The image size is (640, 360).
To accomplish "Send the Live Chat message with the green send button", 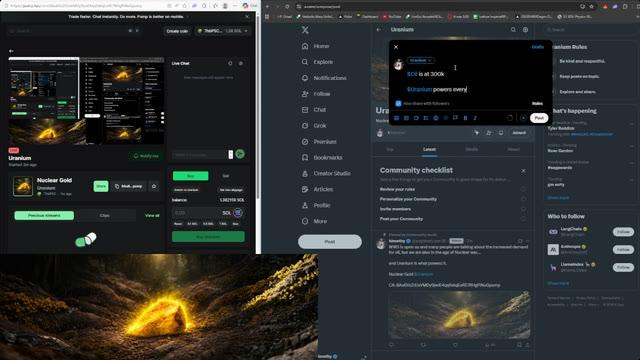I will point(240,154).
